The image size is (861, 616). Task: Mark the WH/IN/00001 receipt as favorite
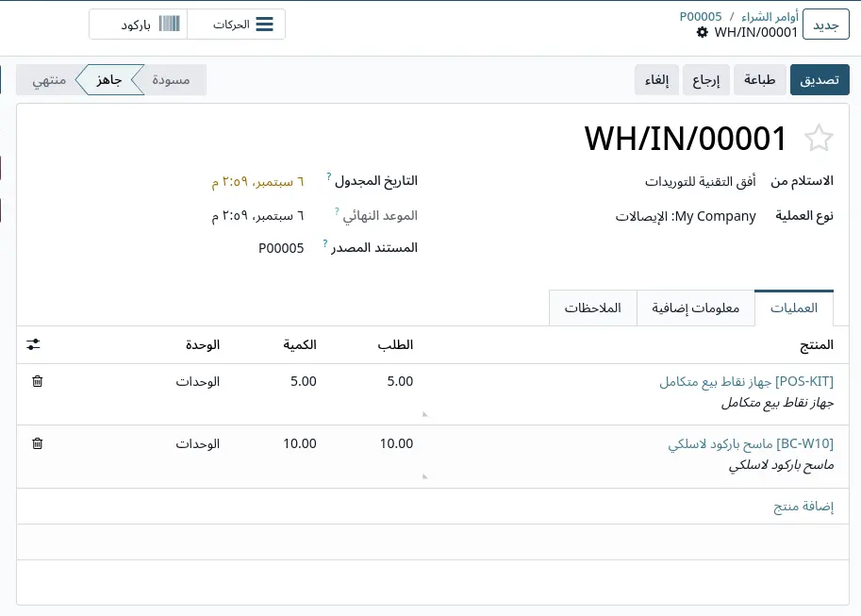point(819,138)
